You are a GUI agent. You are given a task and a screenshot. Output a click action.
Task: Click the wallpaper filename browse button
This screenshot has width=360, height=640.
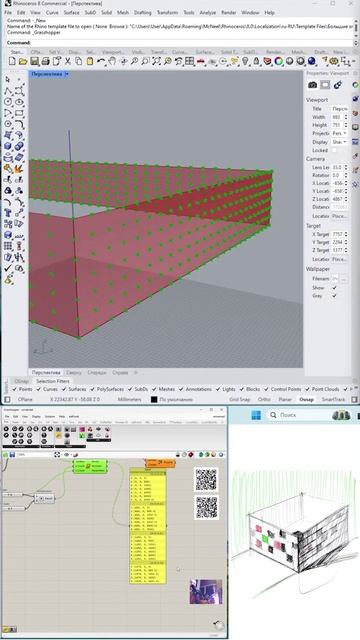tap(344, 279)
